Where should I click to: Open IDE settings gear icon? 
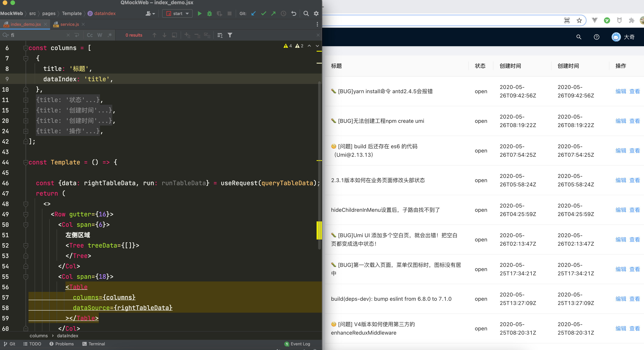[316, 13]
